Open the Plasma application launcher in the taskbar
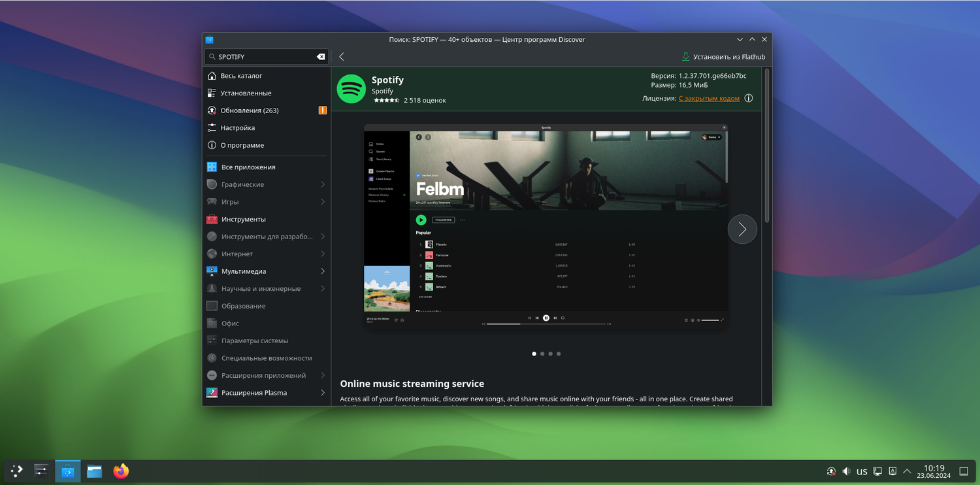This screenshot has height=485, width=980. click(x=16, y=471)
